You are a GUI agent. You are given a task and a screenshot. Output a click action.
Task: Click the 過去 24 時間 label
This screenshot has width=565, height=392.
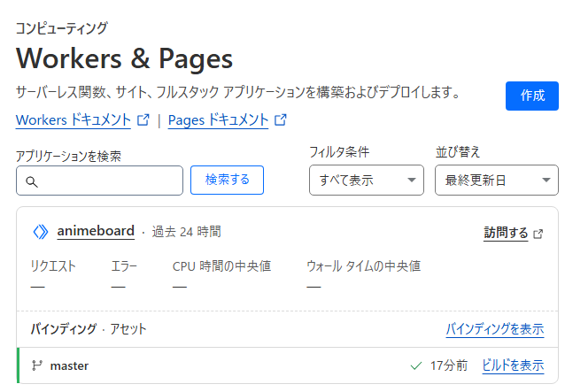186,232
